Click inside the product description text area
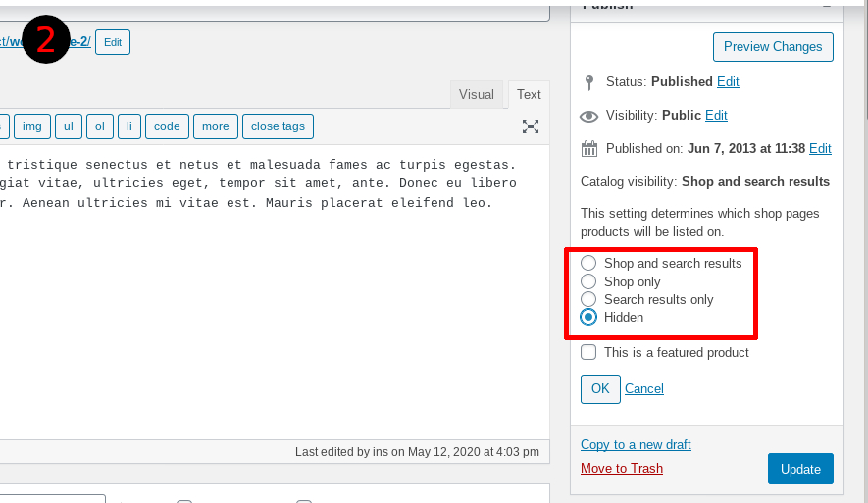 click(x=274, y=292)
